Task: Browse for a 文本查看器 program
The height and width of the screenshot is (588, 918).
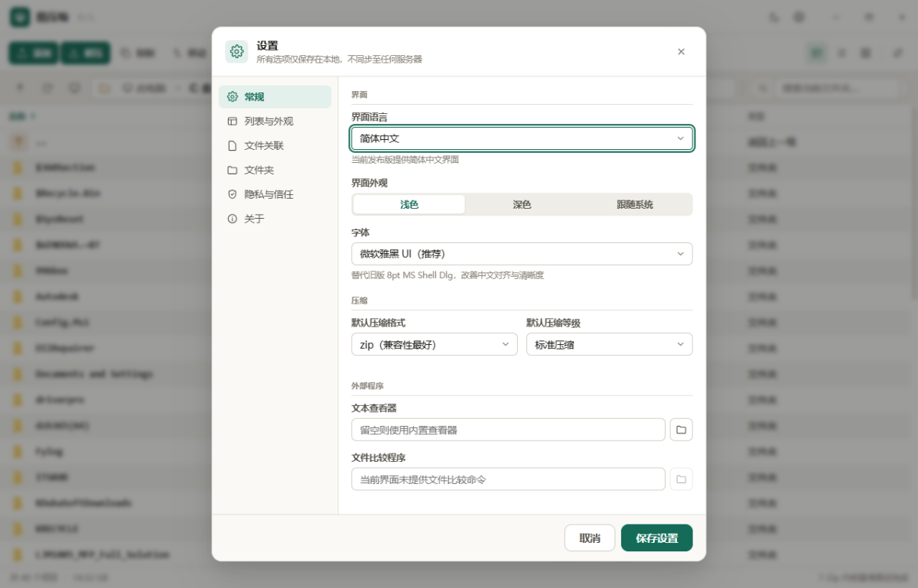Action: (681, 430)
